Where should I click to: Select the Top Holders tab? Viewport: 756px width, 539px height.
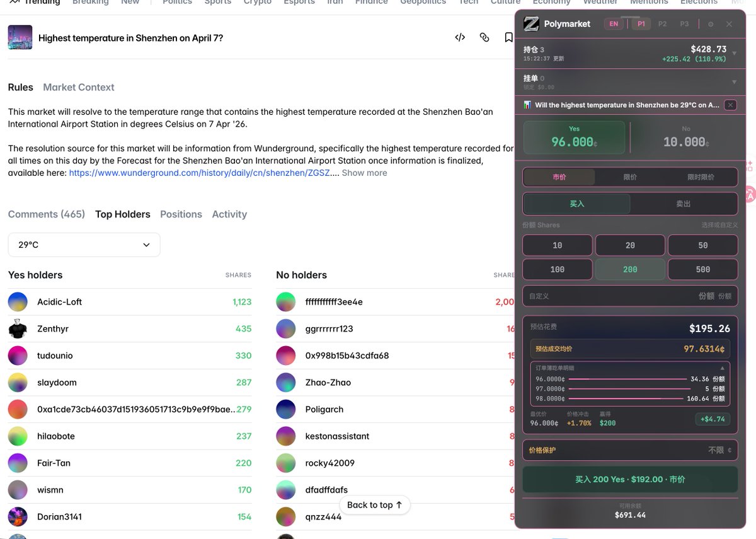coord(123,214)
